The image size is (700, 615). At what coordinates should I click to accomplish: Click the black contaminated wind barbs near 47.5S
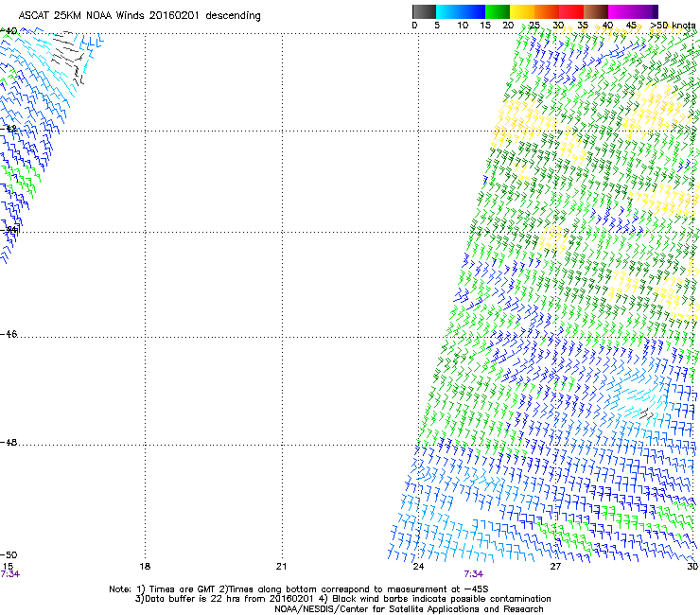click(646, 414)
